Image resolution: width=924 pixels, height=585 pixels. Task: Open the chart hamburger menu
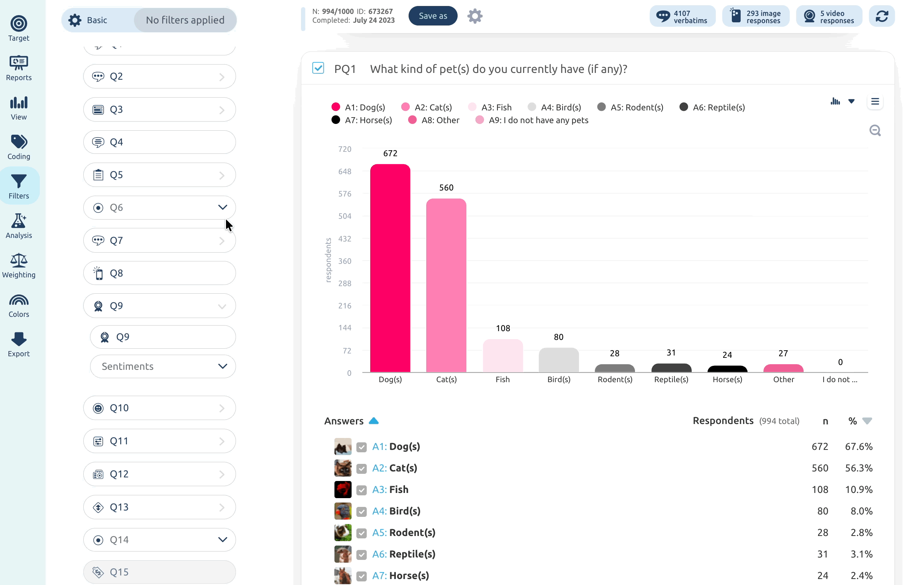click(x=875, y=102)
